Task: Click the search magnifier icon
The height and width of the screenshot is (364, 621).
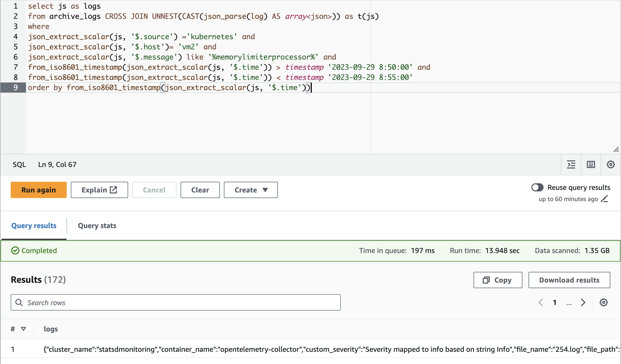Action: tap(19, 302)
